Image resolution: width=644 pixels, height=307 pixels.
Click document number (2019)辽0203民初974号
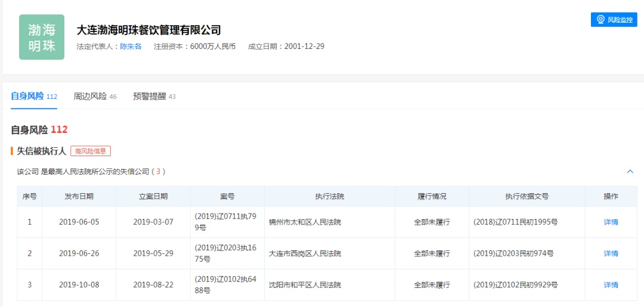click(x=513, y=253)
